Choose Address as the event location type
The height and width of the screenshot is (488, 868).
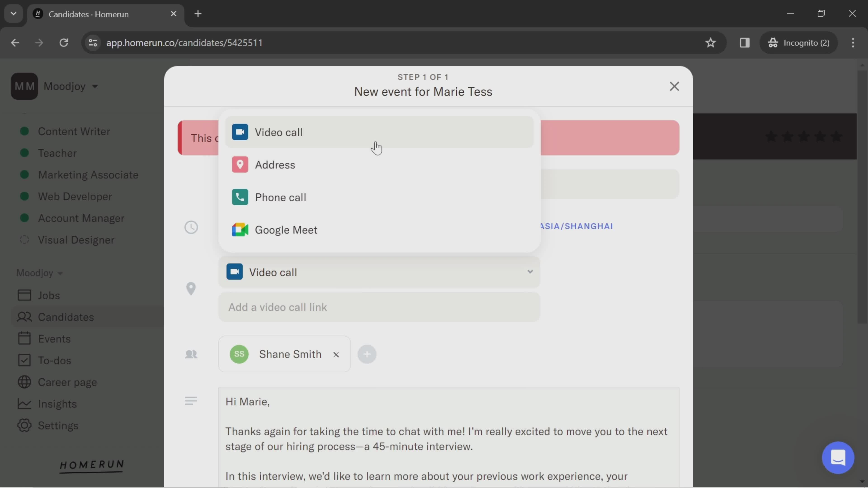380,165
